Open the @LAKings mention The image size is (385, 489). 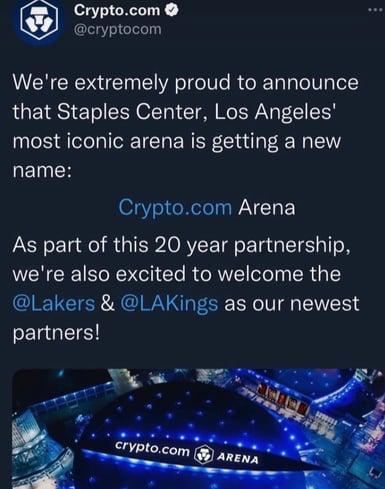pyautogui.click(x=169, y=304)
